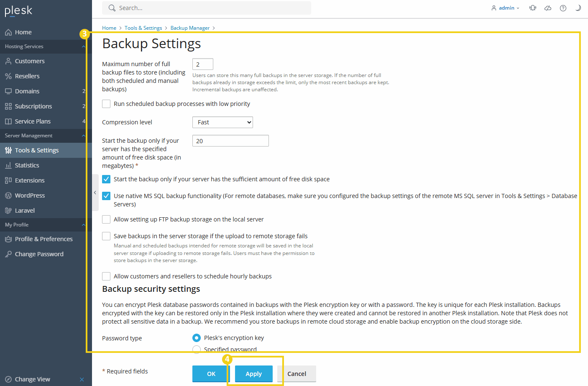
Task: Click Change View label at sidebar bottom
Action: coord(33,379)
